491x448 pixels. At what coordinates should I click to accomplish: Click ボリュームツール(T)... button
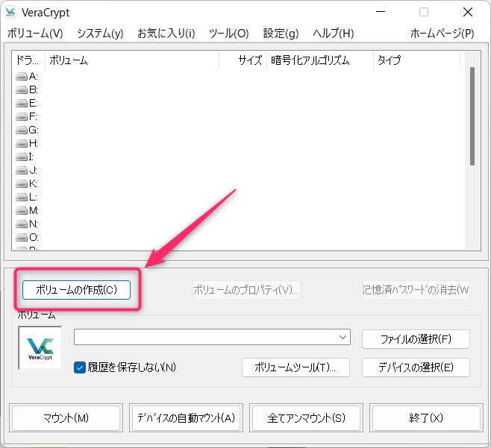pyautogui.click(x=295, y=367)
